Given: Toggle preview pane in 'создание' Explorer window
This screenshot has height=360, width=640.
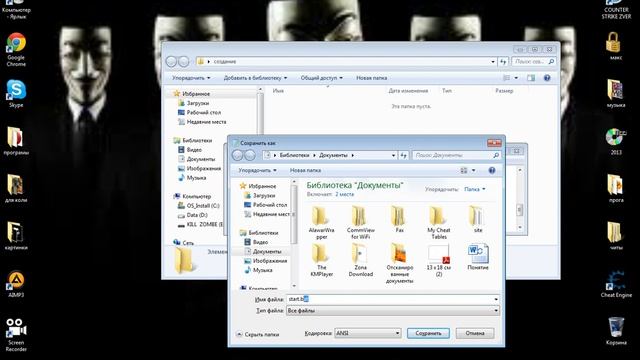Looking at the screenshot, I should pyautogui.click(x=531, y=78).
